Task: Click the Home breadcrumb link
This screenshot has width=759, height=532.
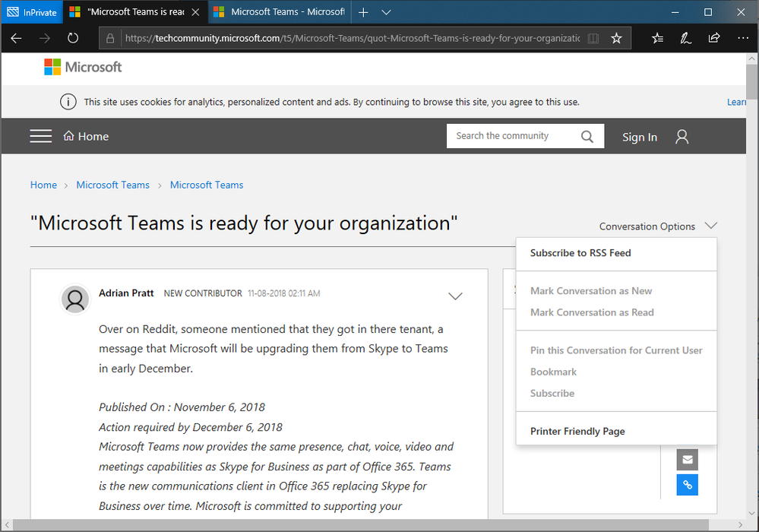Action: [x=43, y=185]
